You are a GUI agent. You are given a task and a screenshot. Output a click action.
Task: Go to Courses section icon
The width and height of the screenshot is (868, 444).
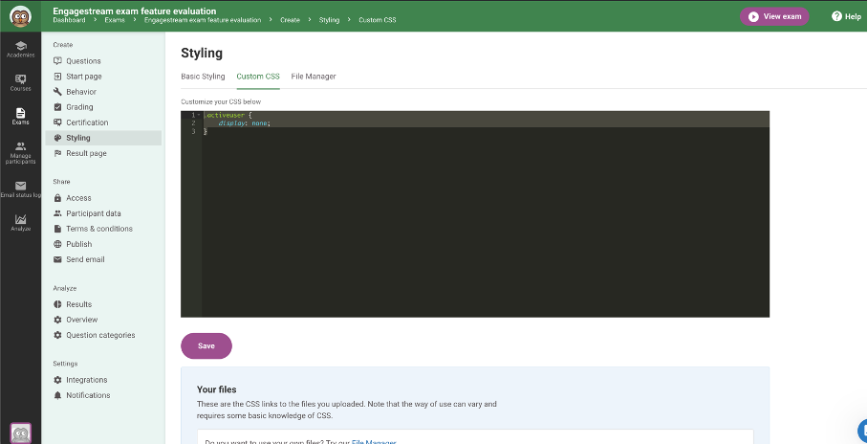(x=20, y=82)
